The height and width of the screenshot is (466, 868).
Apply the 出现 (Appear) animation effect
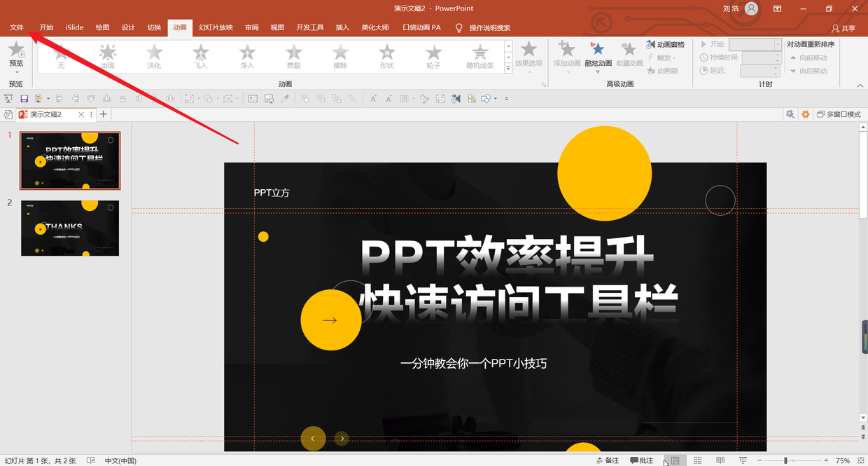[x=108, y=56]
